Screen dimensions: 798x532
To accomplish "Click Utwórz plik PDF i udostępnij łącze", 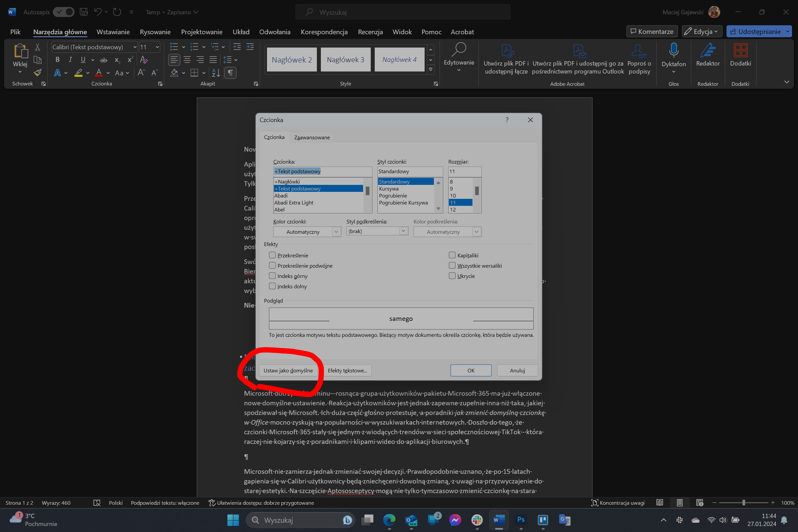I will pos(506,59).
